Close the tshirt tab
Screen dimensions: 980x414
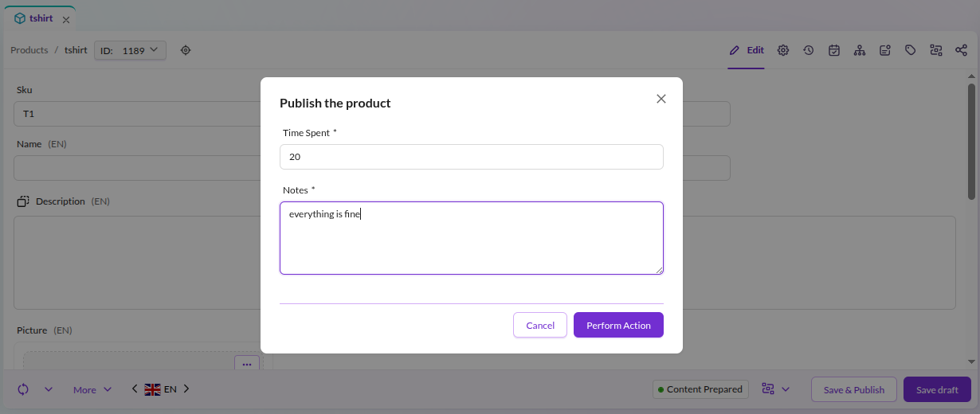click(x=66, y=19)
